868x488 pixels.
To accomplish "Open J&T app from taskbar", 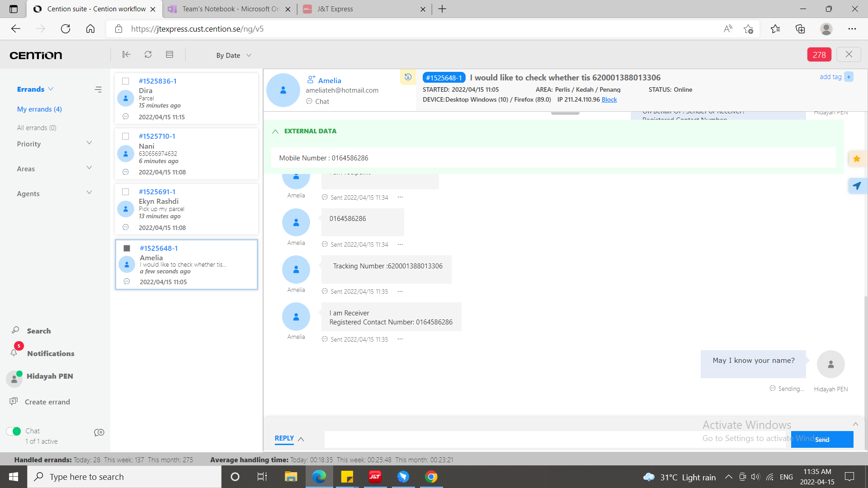I will 375,477.
